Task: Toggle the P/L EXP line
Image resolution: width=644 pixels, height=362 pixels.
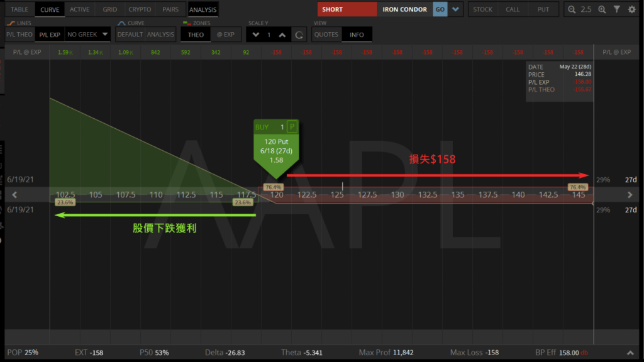Action: [x=49, y=35]
